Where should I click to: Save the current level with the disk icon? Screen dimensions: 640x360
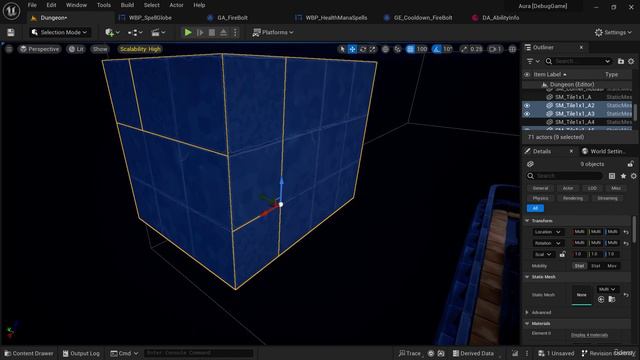pos(11,32)
